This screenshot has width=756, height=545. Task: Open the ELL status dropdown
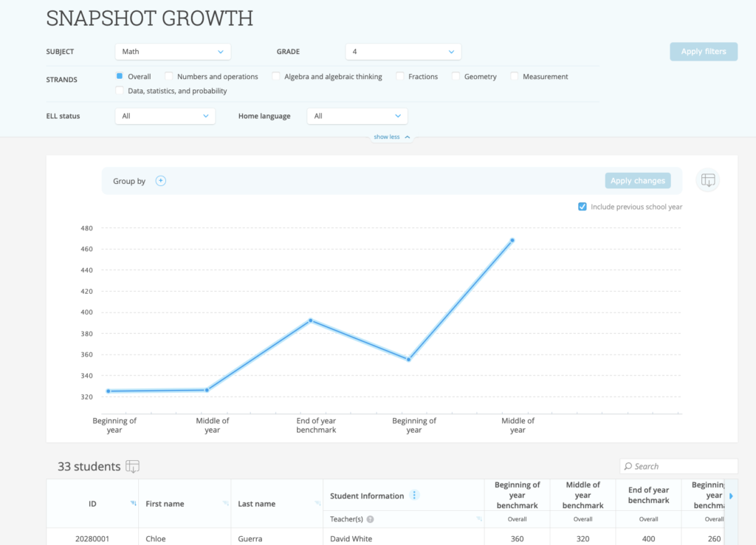pyautogui.click(x=165, y=116)
